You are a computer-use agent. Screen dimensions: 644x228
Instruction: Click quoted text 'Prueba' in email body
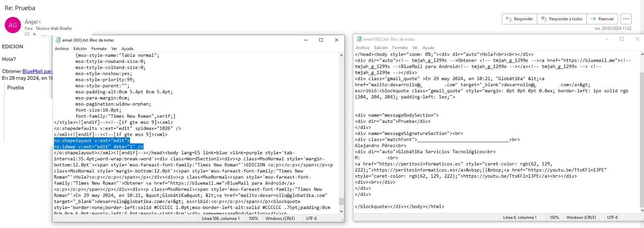click(15, 87)
